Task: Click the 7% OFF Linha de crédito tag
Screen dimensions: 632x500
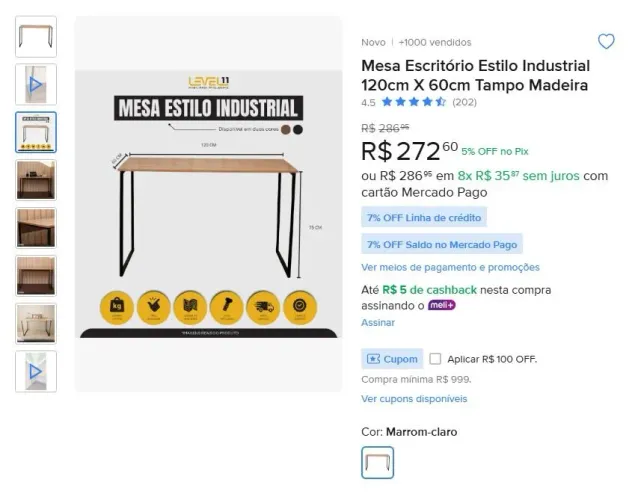Action: coord(424,218)
